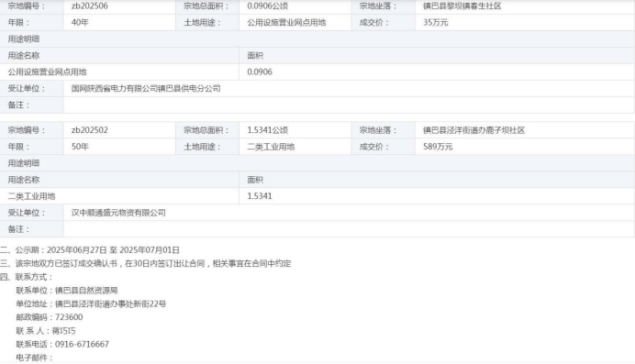Click land use value 二类工业用地 beside 土地用途
635x364 pixels.
click(x=271, y=147)
